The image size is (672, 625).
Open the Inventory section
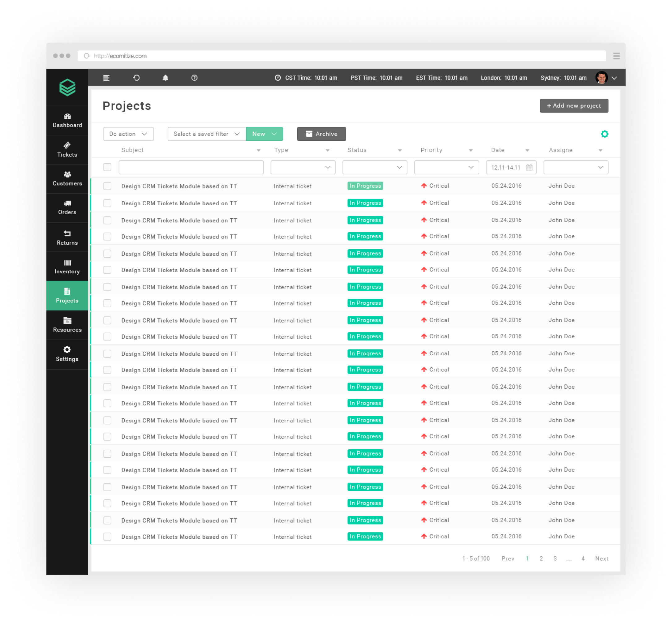tap(67, 267)
